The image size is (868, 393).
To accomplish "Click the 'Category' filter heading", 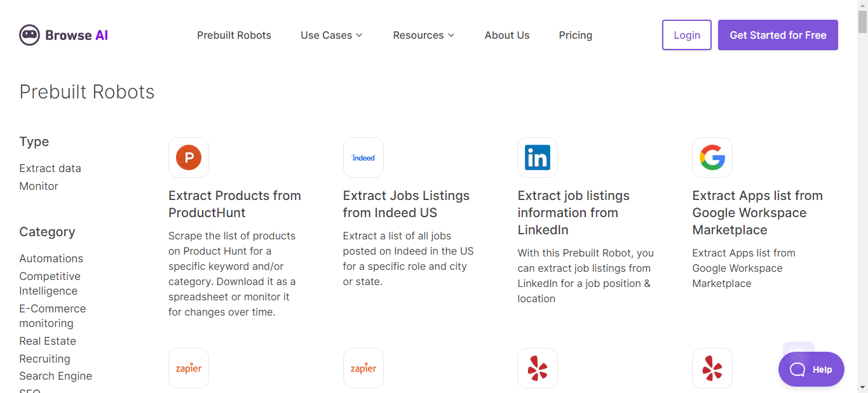I will pos(47,232).
